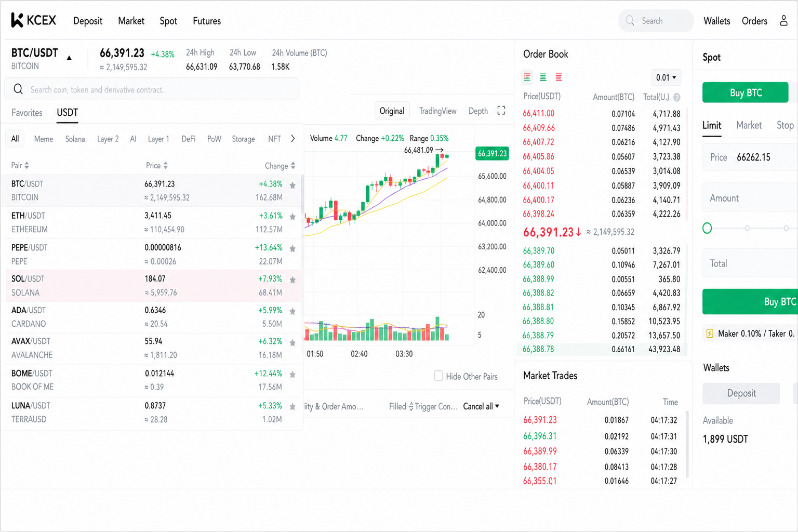This screenshot has width=798, height=532.
Task: Click the coin search text field
Action: 152,89
